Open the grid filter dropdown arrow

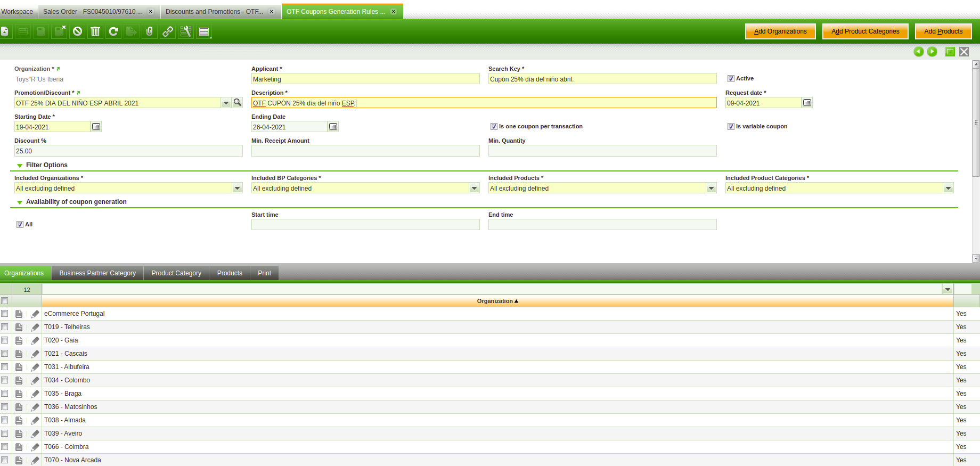point(948,289)
